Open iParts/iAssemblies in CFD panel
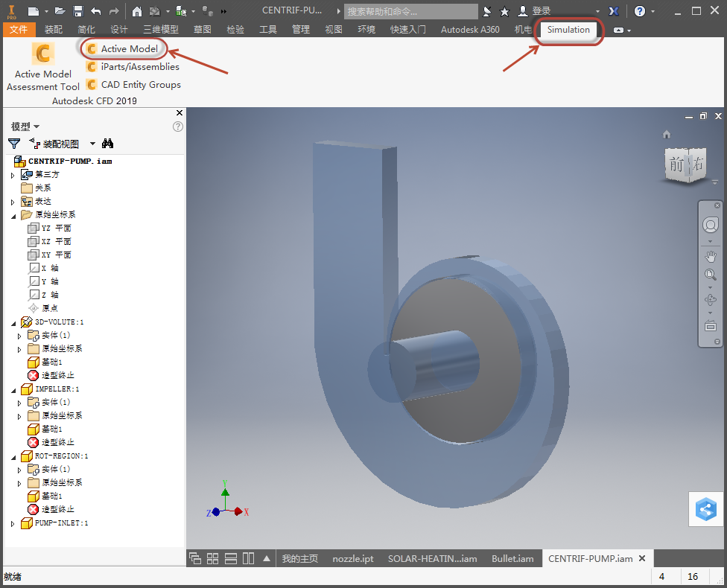 (x=133, y=67)
